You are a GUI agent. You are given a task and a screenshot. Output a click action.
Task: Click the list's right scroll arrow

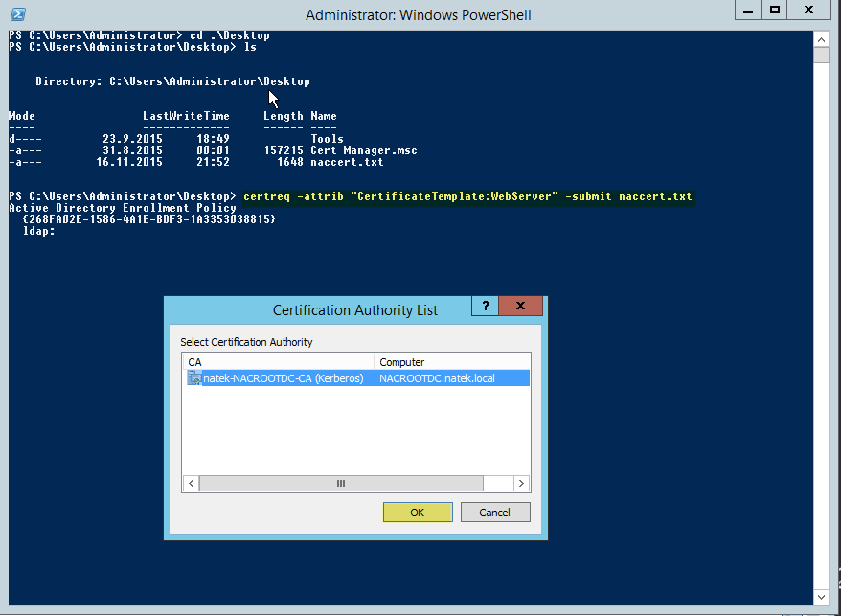[x=521, y=484]
